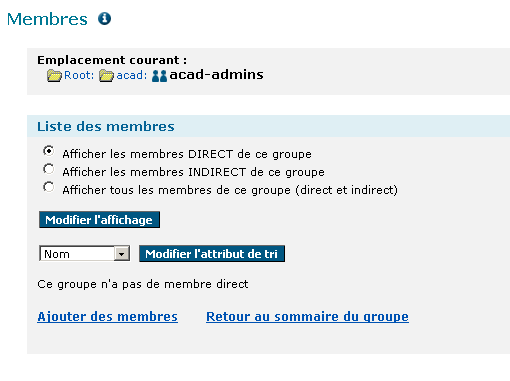Select the INDIRECT members radio button
The image size is (510, 381).
point(49,169)
